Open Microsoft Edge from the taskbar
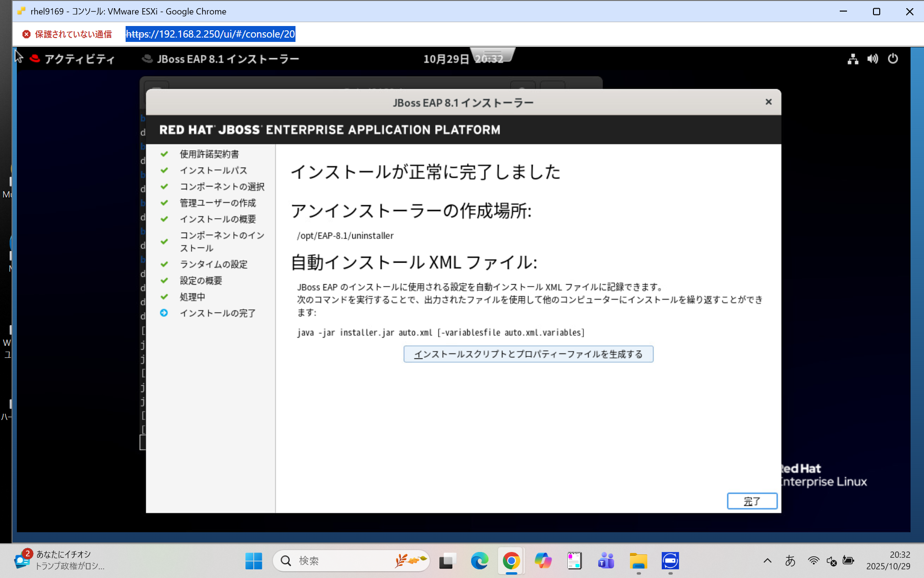The width and height of the screenshot is (924, 578). click(x=479, y=561)
